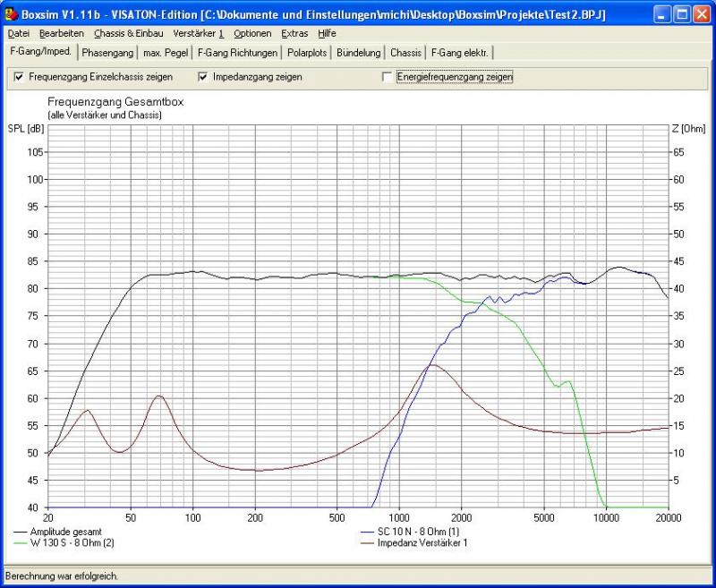Show the Polarplots tab
This screenshot has width=716, height=588.
pyautogui.click(x=307, y=52)
